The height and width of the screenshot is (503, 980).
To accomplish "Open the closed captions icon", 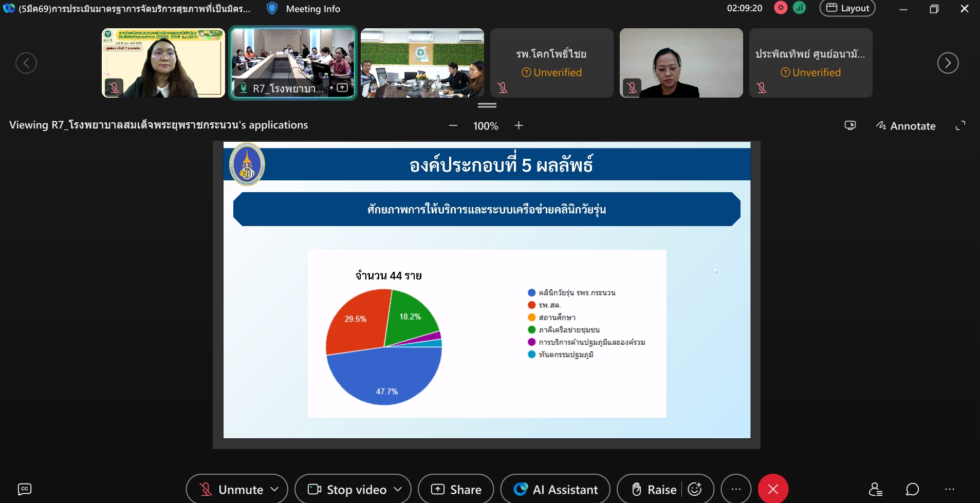I will [25, 489].
